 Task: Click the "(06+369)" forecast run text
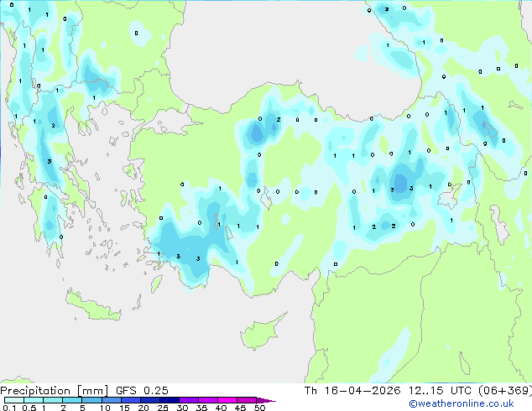tap(505, 391)
